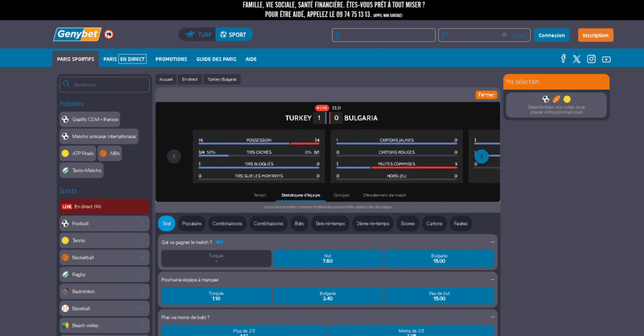This screenshot has height=336, width=644.
Task: Open the Instagram icon
Action: (591, 59)
